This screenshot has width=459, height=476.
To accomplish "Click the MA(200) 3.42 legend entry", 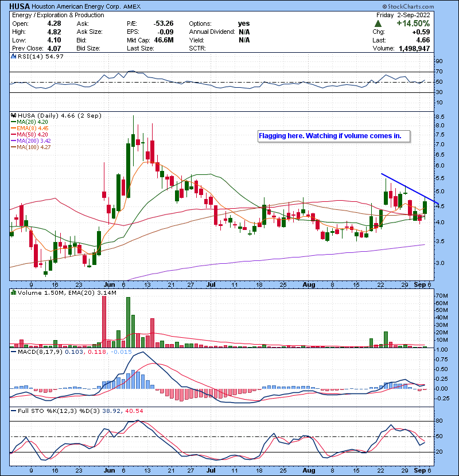I will pyautogui.click(x=30, y=141).
